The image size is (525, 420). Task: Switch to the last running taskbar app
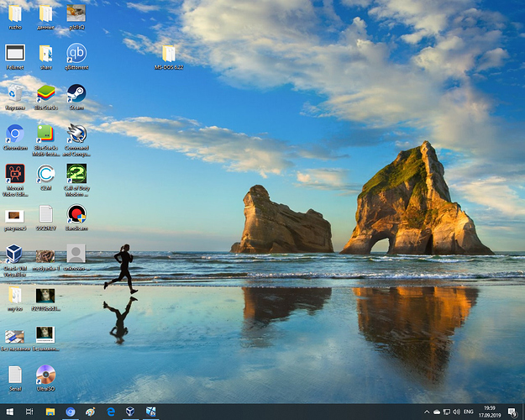coord(150,412)
